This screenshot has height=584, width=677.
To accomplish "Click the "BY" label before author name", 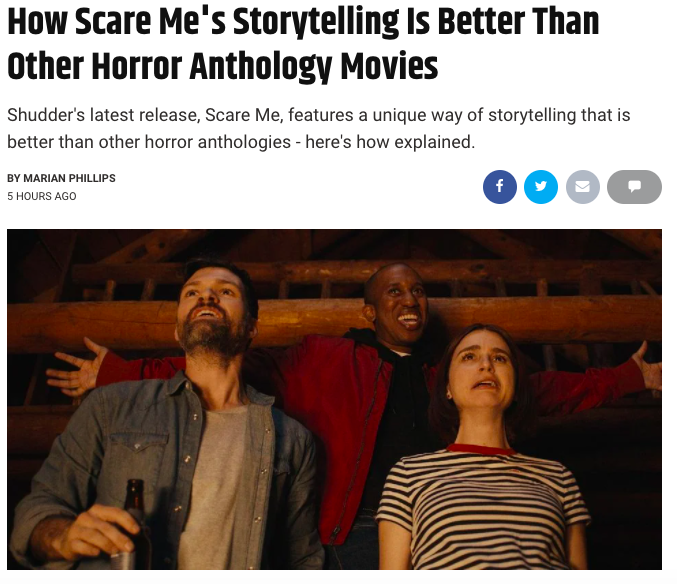I will tap(13, 178).
